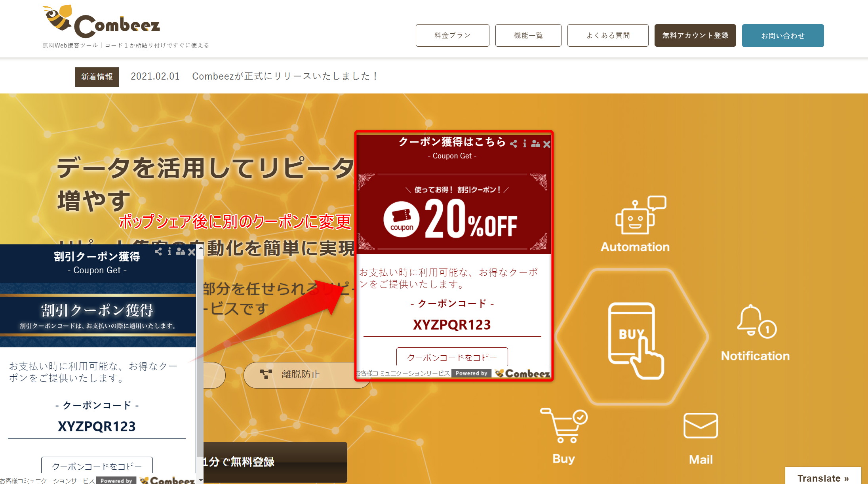The height and width of the screenshot is (484, 868).
Task: Click the Notification bell icon
Action: [757, 321]
